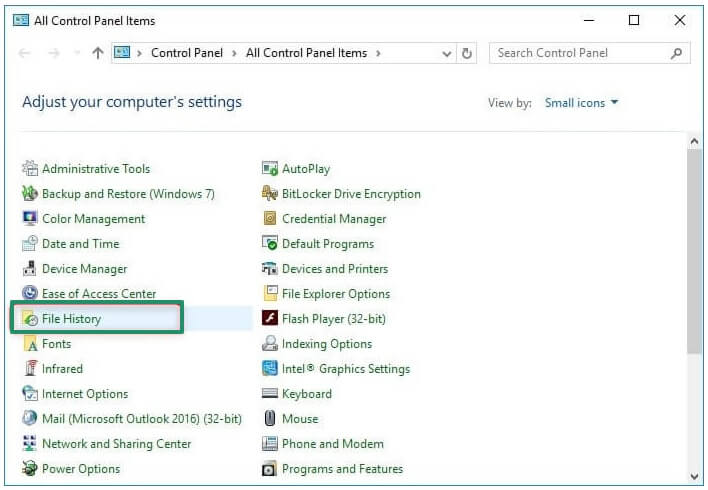Image resolution: width=708 pixels, height=490 pixels.
Task: Expand the chevron after All Control Panel Items
Action: [x=378, y=54]
